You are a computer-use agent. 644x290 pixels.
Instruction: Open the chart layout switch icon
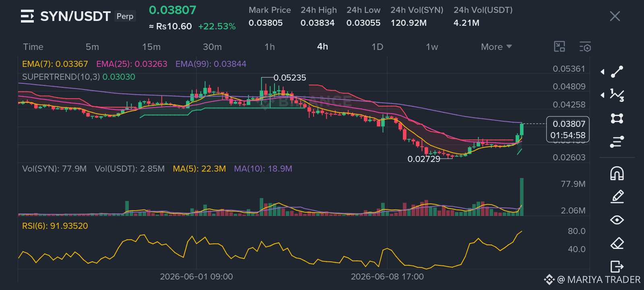(559, 47)
